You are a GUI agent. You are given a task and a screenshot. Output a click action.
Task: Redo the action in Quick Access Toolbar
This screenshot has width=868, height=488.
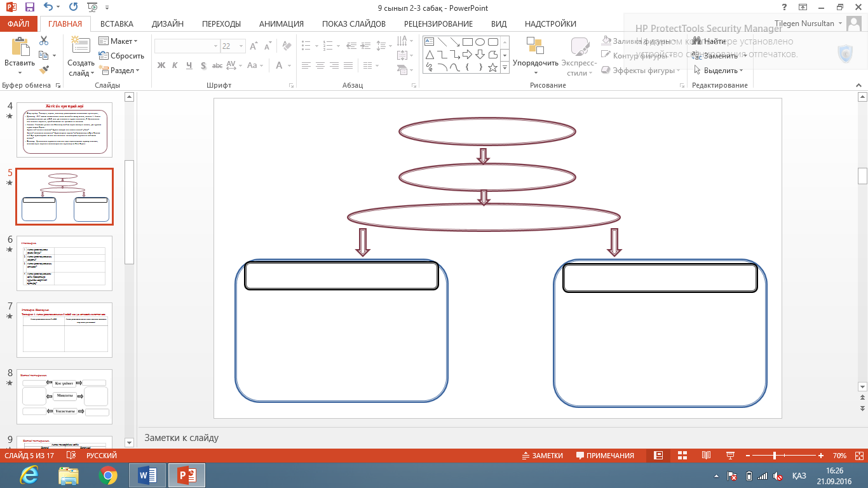point(73,8)
